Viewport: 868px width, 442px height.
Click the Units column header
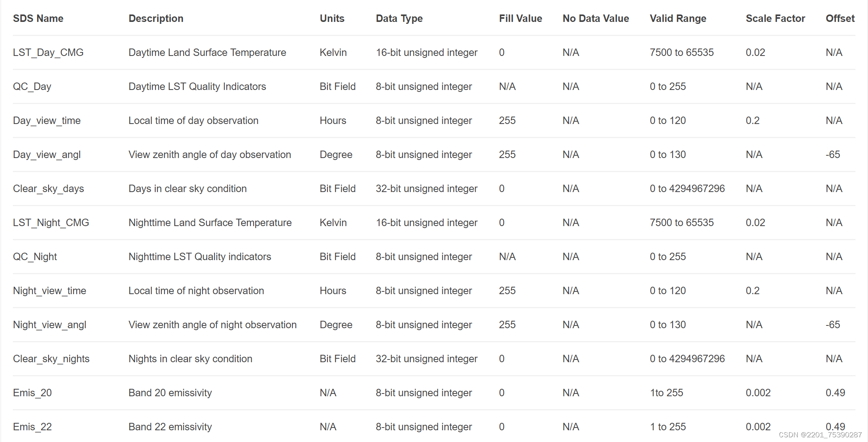coord(332,18)
